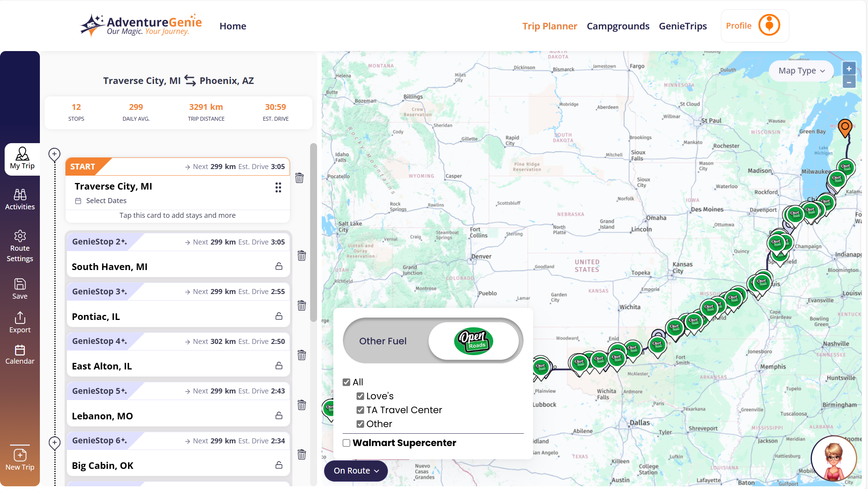The image size is (868, 489).
Task: Click the 30:59 Est. Drive stat
Action: tap(276, 112)
